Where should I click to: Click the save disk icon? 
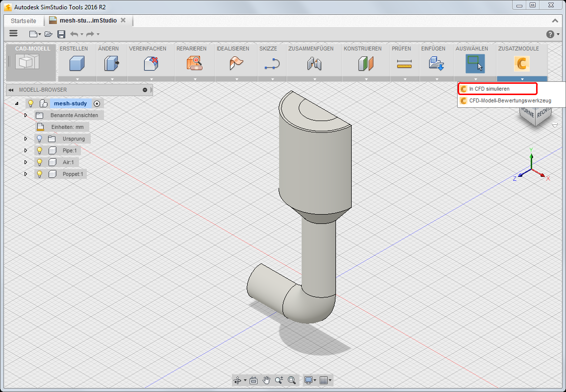(x=61, y=34)
